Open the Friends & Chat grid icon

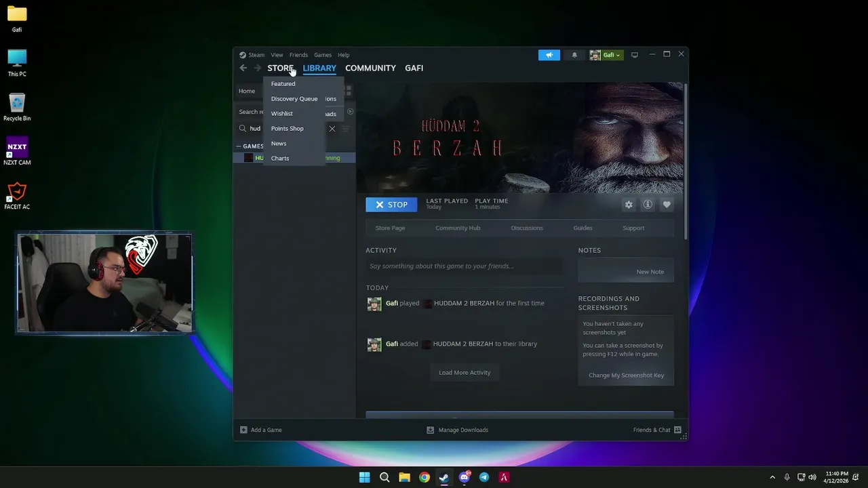(x=677, y=430)
